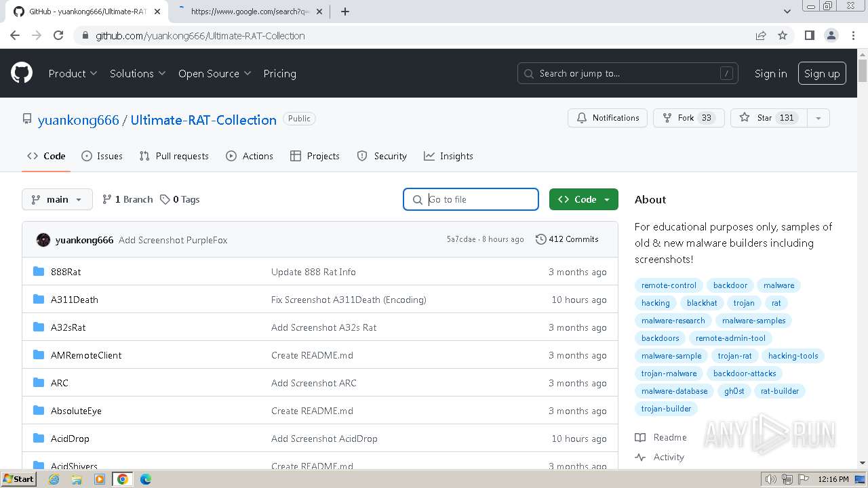Open Activity link in About sidebar
868x488 pixels.
coord(660,457)
